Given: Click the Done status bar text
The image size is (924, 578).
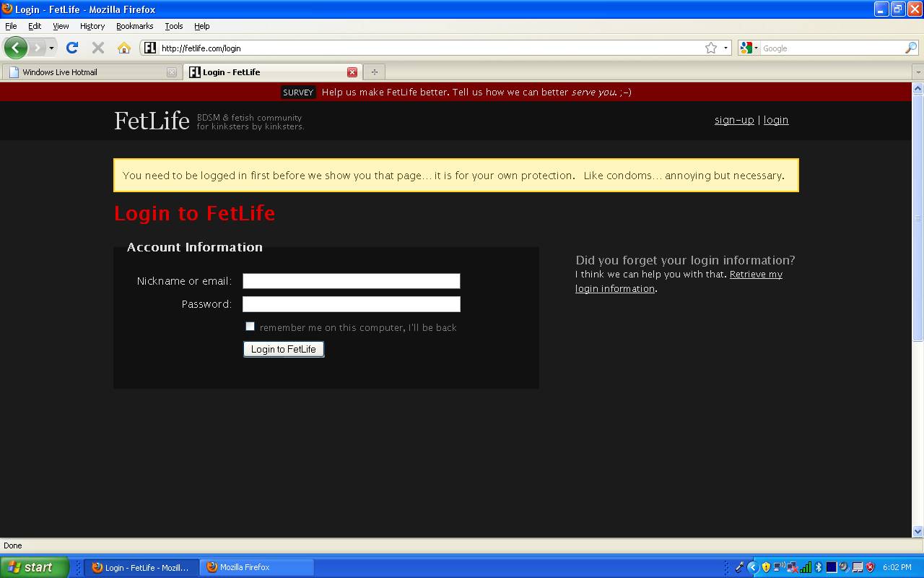Looking at the screenshot, I should pyautogui.click(x=13, y=545).
